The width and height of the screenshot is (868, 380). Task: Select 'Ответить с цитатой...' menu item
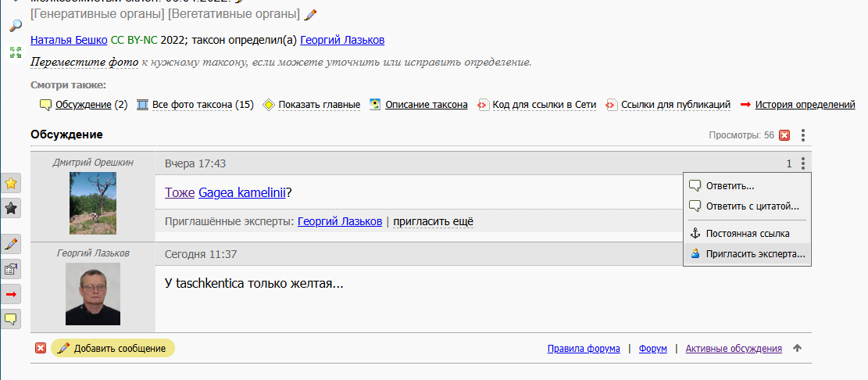(x=752, y=206)
